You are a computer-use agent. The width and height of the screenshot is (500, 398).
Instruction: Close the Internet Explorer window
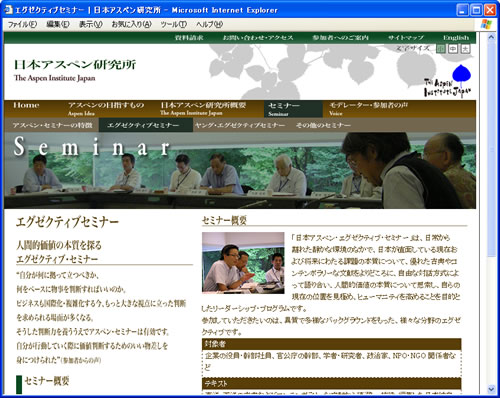pyautogui.click(x=490, y=10)
